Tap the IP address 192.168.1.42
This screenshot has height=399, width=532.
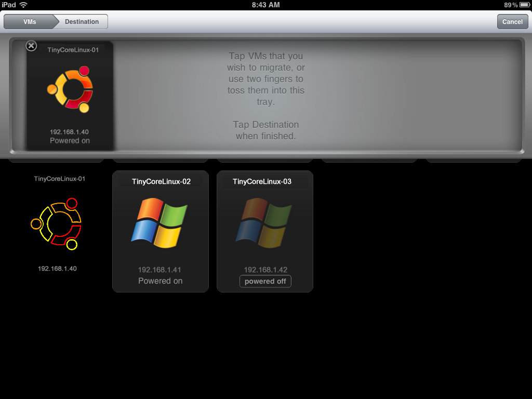(x=265, y=270)
